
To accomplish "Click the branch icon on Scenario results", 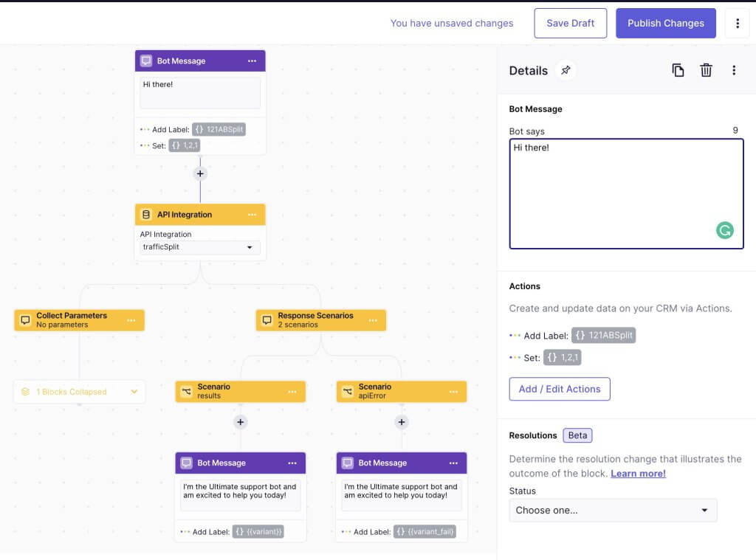I will 186,391.
